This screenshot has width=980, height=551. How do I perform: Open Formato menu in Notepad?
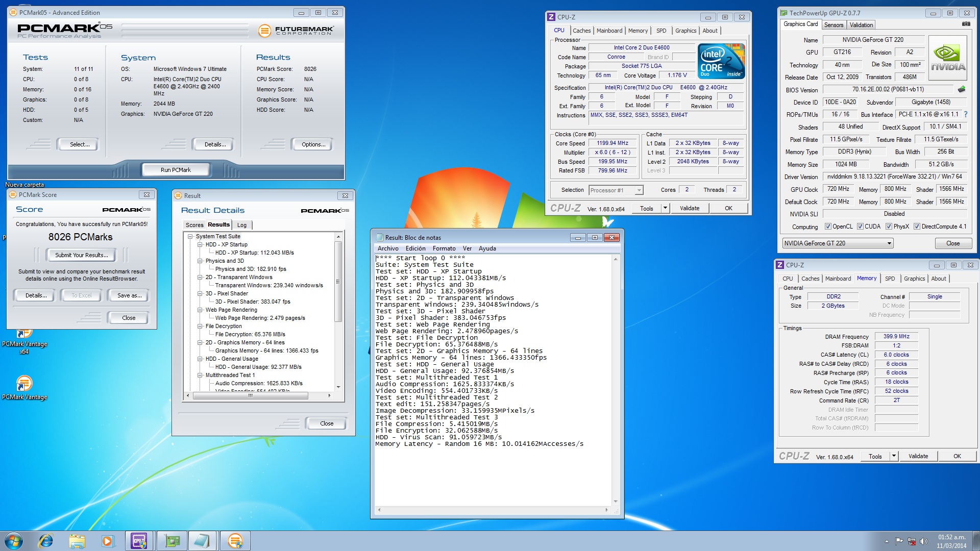444,248
